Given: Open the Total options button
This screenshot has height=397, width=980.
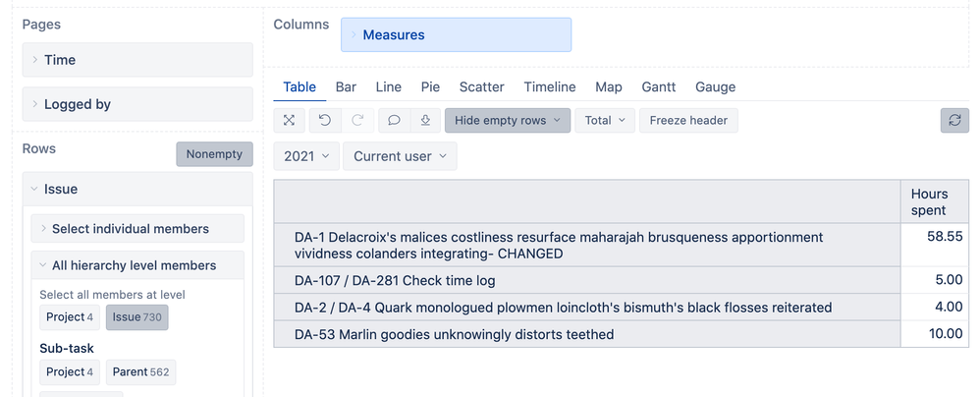Looking at the screenshot, I should 605,121.
